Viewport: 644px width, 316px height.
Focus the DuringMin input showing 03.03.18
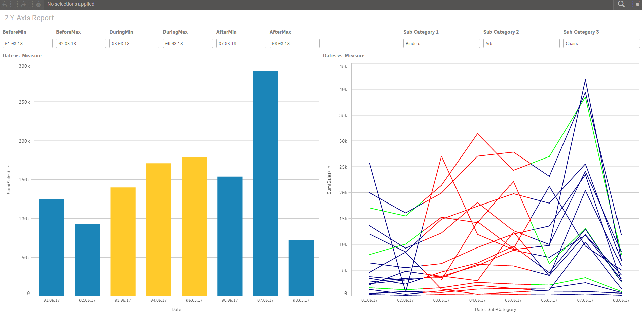(x=134, y=43)
